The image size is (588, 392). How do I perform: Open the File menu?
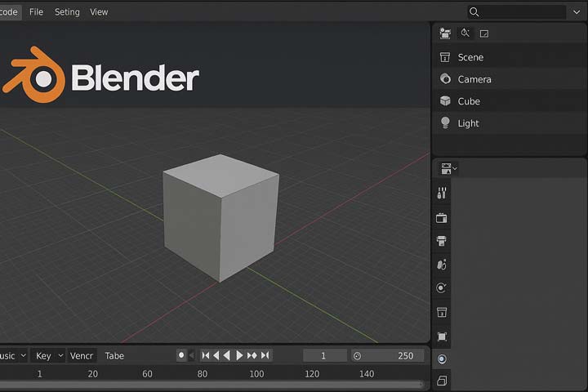tap(36, 12)
